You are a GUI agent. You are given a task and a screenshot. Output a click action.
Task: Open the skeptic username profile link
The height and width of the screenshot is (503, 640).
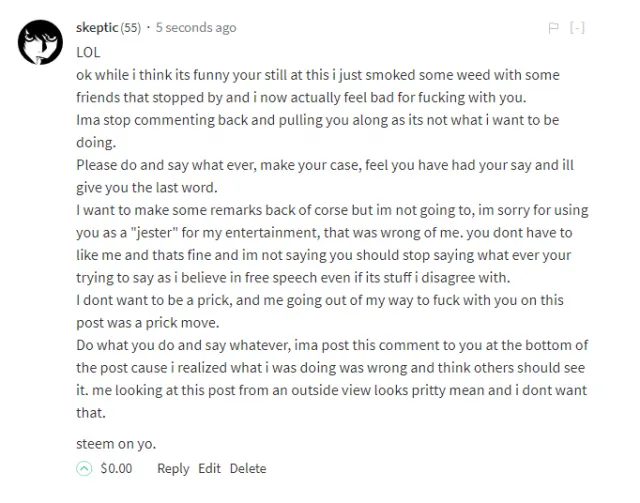[x=97, y=28]
